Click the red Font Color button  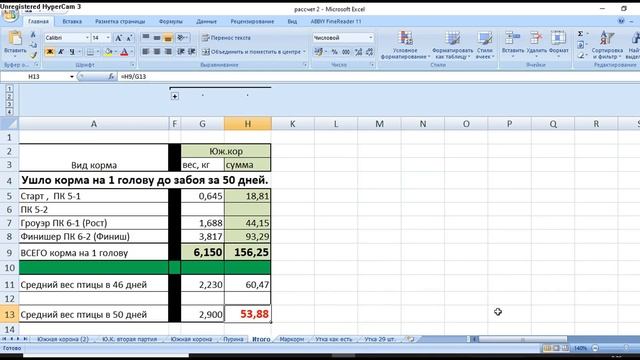(x=124, y=52)
